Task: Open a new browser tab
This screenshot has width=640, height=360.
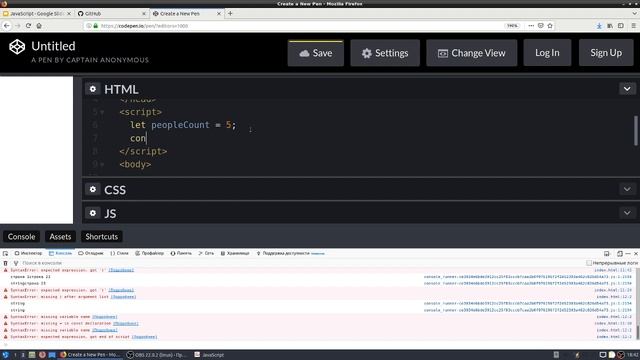Action: tap(230, 13)
